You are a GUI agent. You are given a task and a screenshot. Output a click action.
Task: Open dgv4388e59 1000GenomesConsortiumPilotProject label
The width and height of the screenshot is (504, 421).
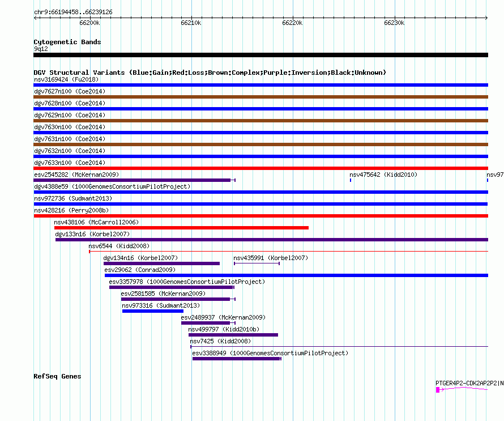[112, 186]
